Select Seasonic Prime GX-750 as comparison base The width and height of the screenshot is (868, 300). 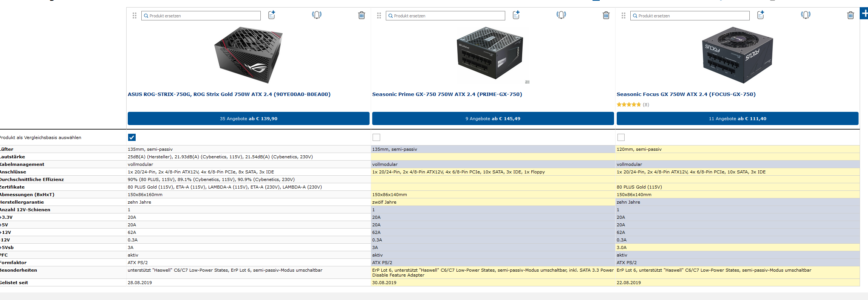(x=376, y=138)
